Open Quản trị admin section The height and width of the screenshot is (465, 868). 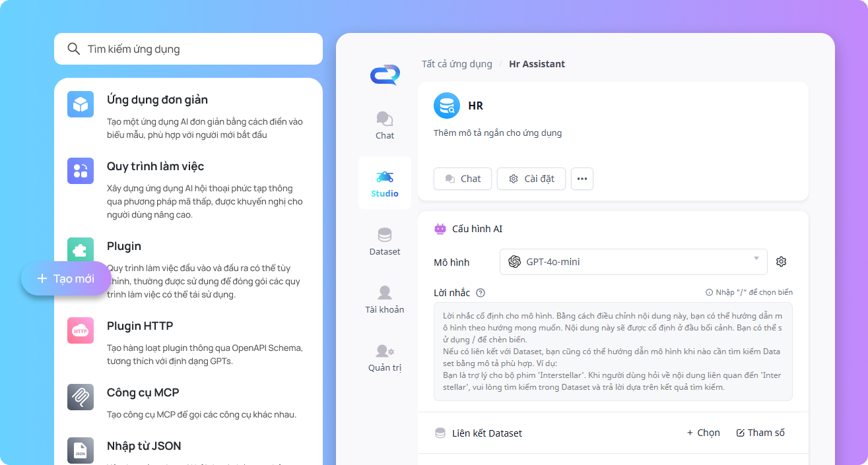(x=384, y=357)
